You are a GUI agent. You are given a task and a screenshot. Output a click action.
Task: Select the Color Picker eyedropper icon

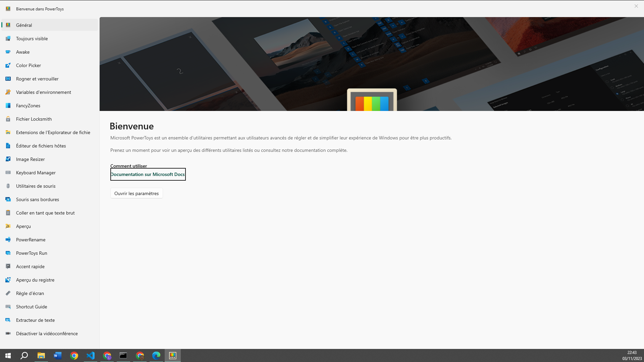8,65
